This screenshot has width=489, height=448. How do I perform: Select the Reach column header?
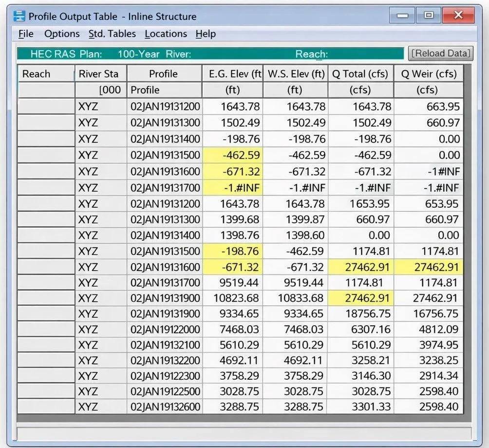[46, 74]
